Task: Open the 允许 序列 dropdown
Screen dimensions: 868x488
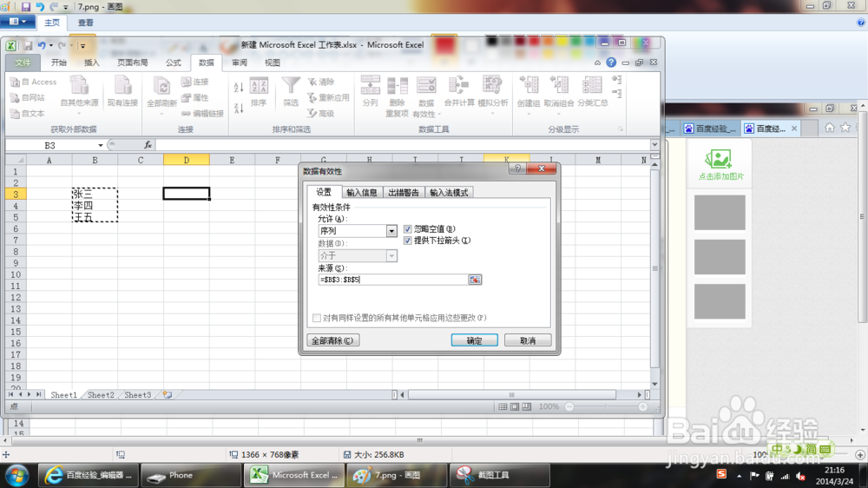Action: [x=391, y=231]
